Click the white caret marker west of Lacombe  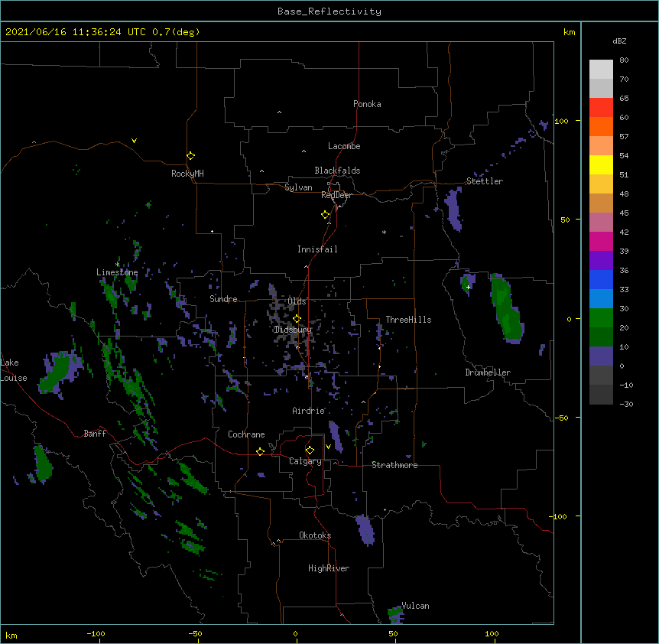point(304,151)
